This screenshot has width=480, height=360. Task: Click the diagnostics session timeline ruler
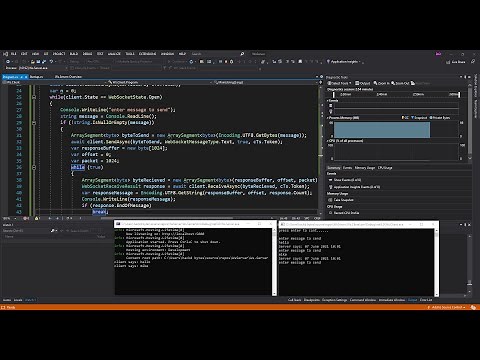coord(397,95)
